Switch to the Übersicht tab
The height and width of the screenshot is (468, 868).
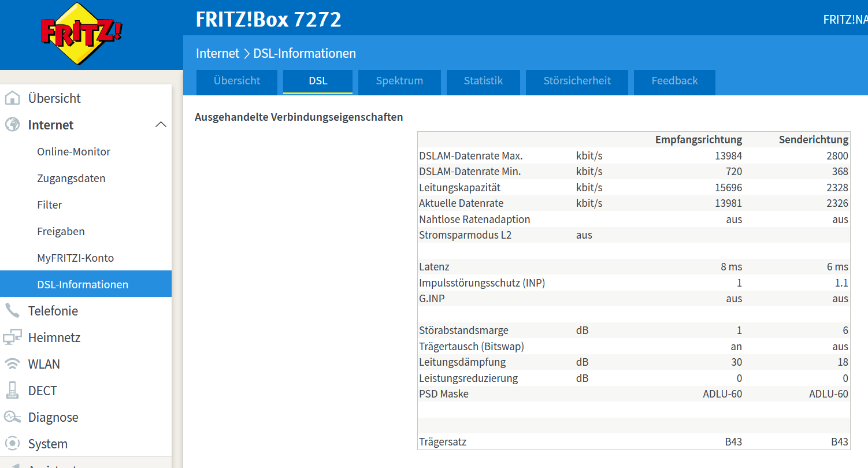click(x=237, y=81)
